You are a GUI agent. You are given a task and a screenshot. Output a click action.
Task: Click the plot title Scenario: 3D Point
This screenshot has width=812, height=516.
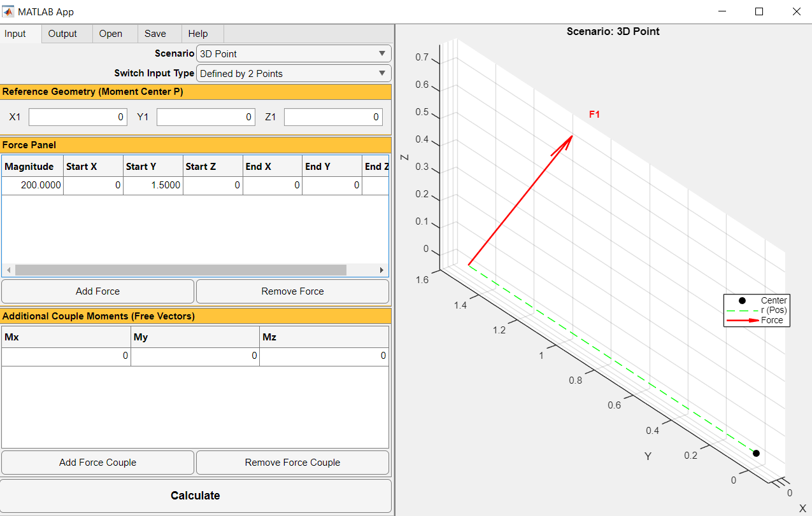pos(613,31)
